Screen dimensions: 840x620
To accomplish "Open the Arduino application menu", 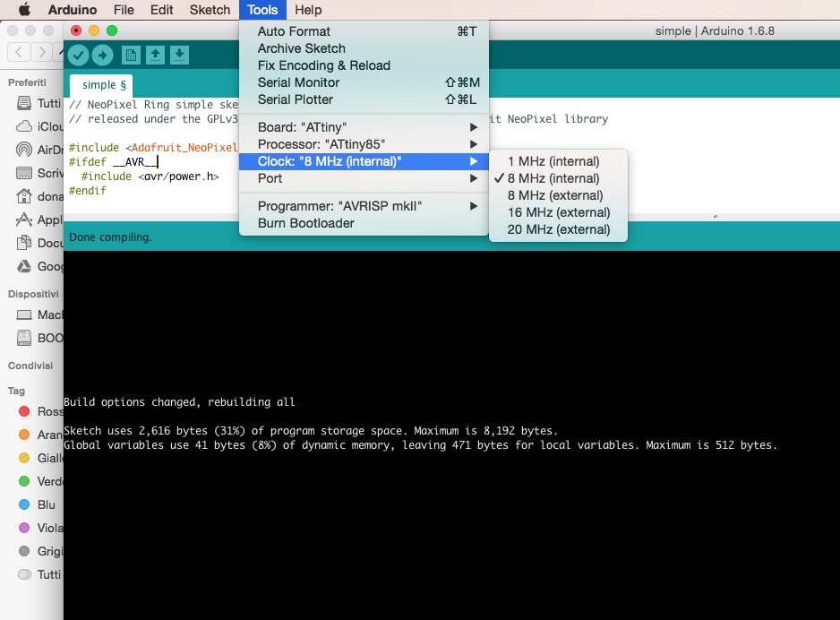I will 73,10.
